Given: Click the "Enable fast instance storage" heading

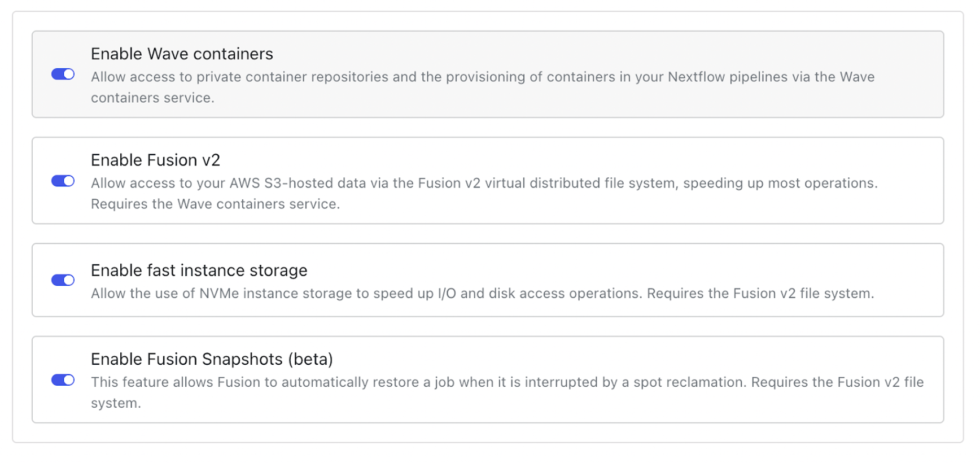Looking at the screenshot, I should tap(199, 270).
